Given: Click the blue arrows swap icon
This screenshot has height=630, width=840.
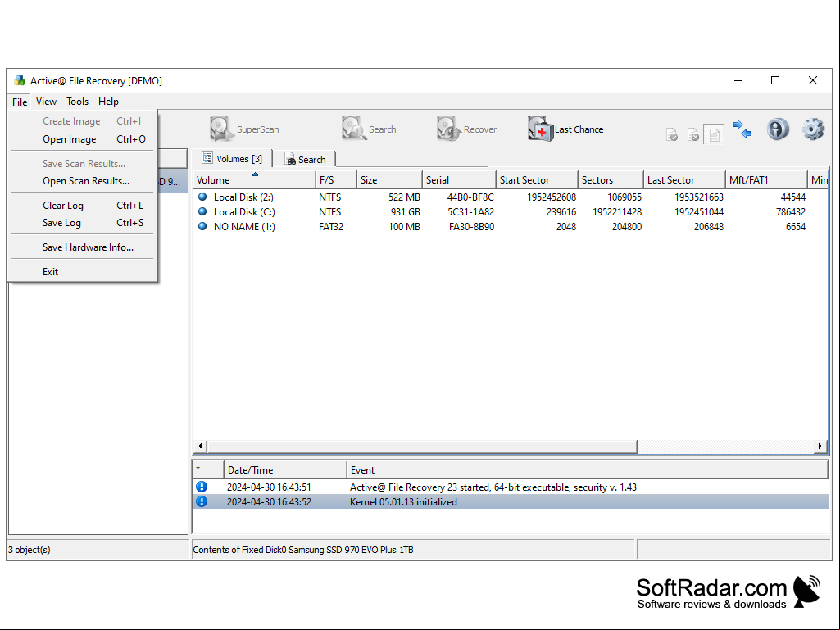Looking at the screenshot, I should [742, 129].
